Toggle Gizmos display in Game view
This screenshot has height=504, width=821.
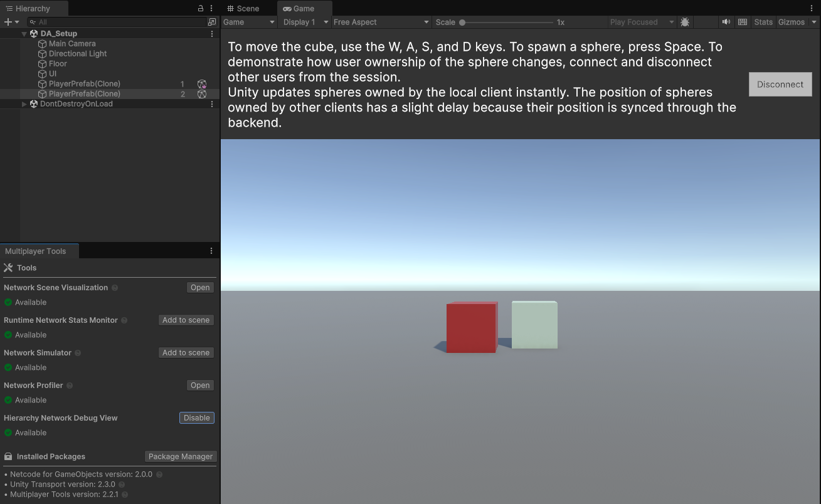[792, 22]
